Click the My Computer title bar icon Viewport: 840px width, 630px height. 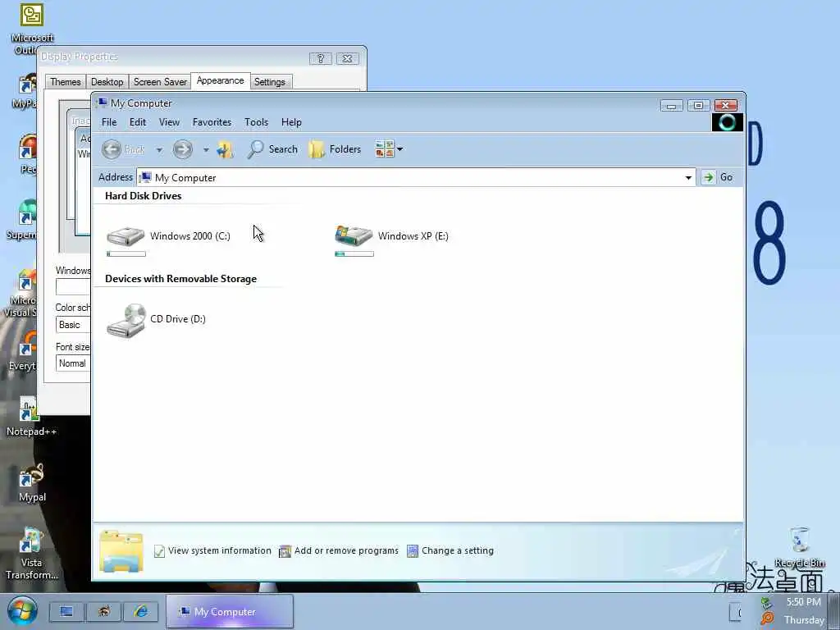coord(102,103)
